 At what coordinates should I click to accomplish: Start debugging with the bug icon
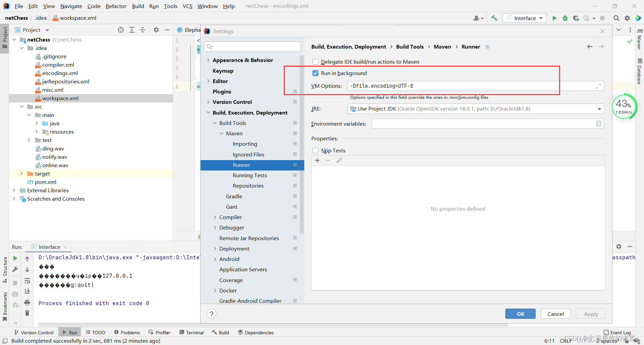click(x=565, y=18)
